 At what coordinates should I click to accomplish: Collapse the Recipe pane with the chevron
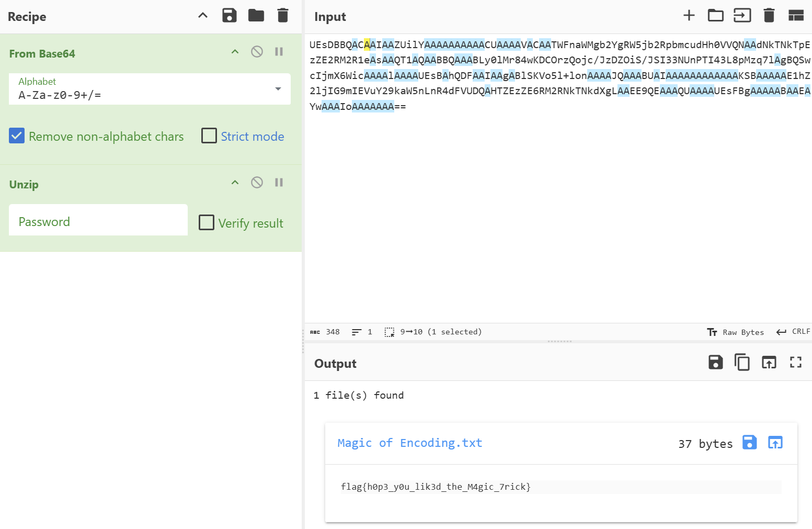tap(203, 16)
